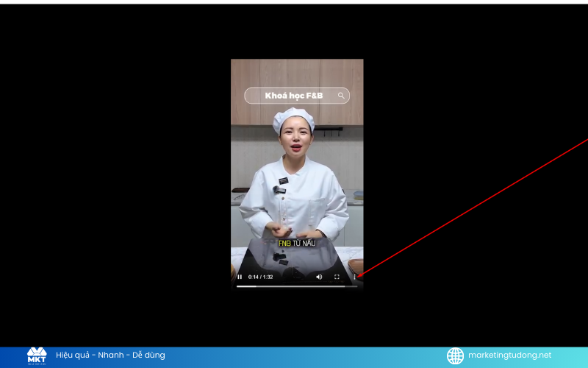This screenshot has width=588, height=368.
Task: Click the 0:14 / 1:32 time display
Action: [x=260, y=277]
